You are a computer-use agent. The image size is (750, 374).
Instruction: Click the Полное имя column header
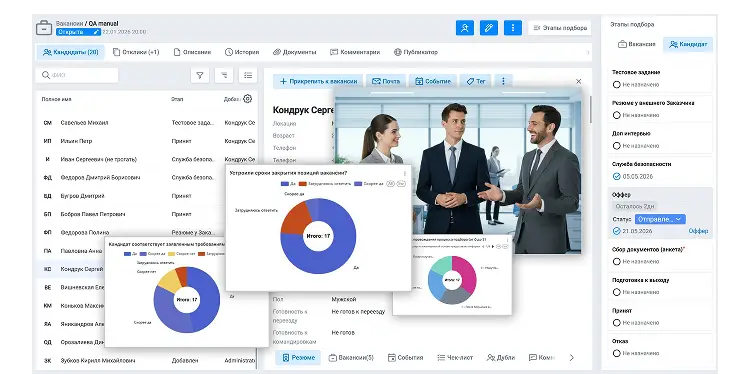pos(56,99)
